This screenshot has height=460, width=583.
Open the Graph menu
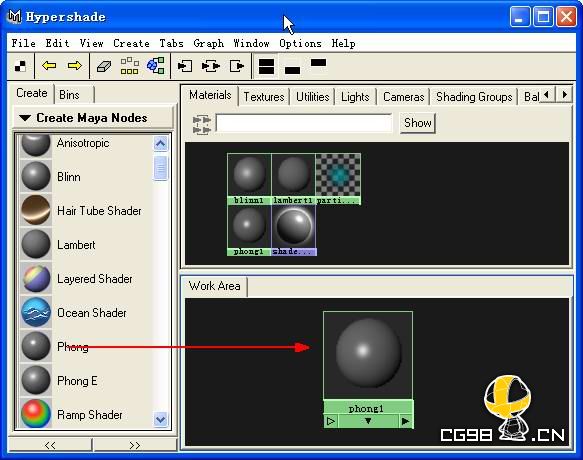pos(209,44)
